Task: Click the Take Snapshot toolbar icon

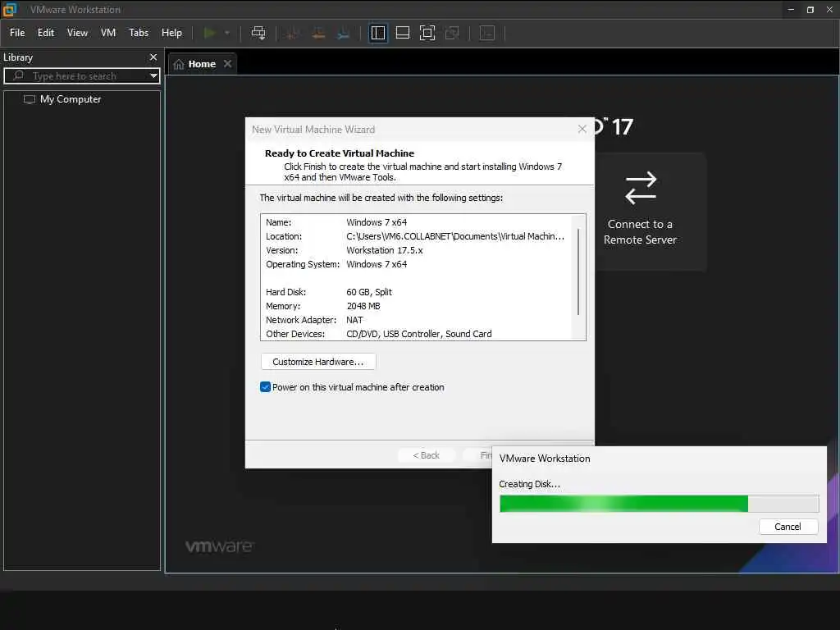Action: point(293,33)
